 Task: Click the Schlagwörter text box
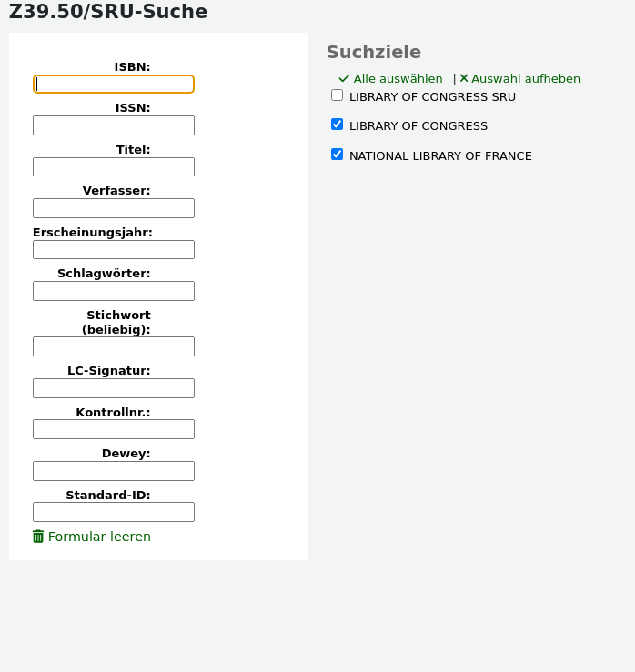114,291
